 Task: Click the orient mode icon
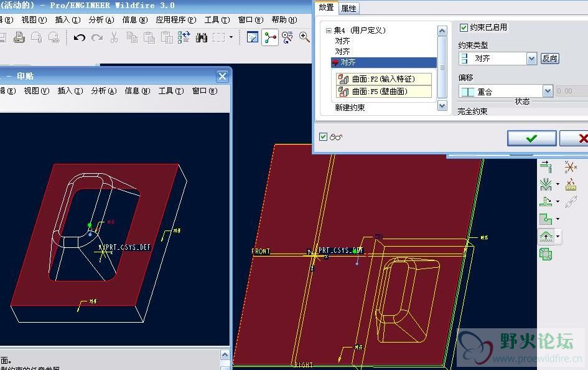pyautogui.click(x=287, y=37)
